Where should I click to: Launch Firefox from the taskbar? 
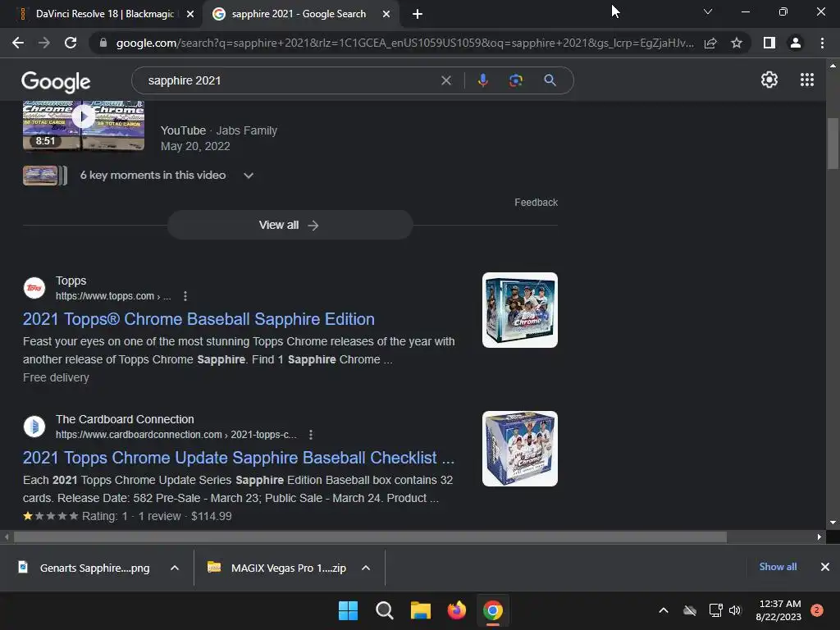point(456,610)
